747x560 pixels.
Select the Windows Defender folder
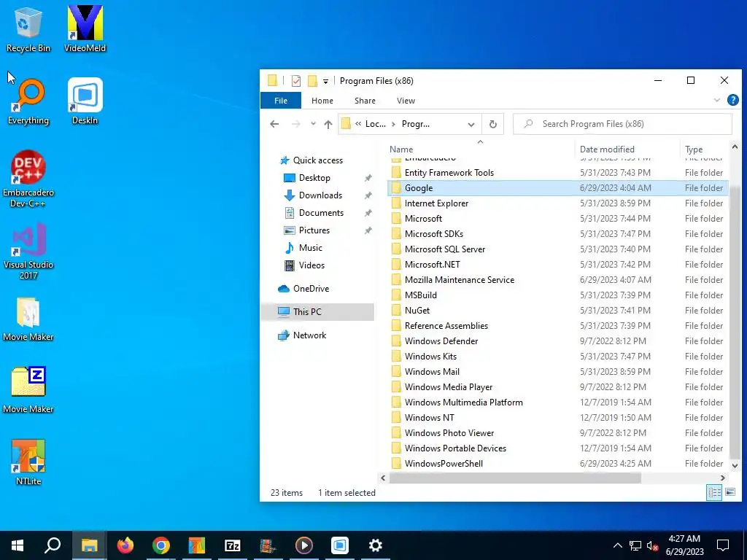pos(557,341)
